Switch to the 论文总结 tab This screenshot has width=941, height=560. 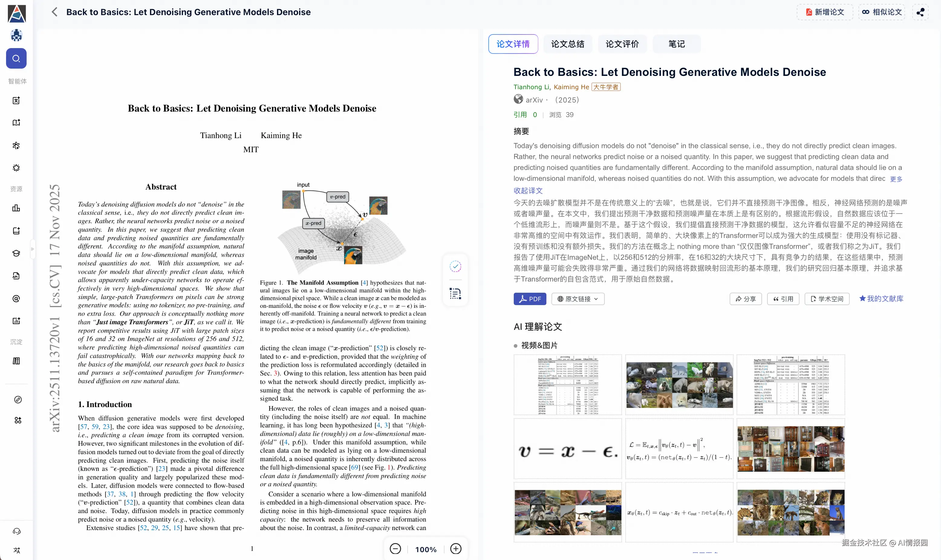(x=568, y=44)
